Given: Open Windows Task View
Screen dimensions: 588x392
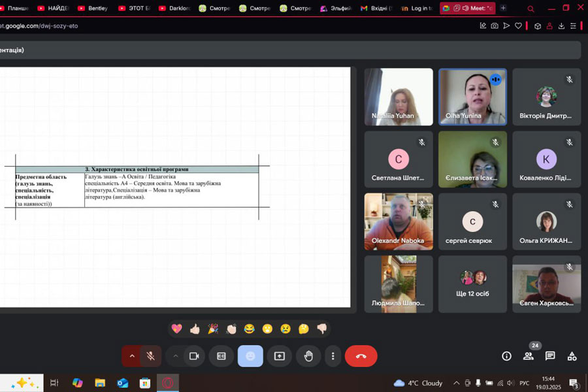Looking at the screenshot, I should (54, 383).
